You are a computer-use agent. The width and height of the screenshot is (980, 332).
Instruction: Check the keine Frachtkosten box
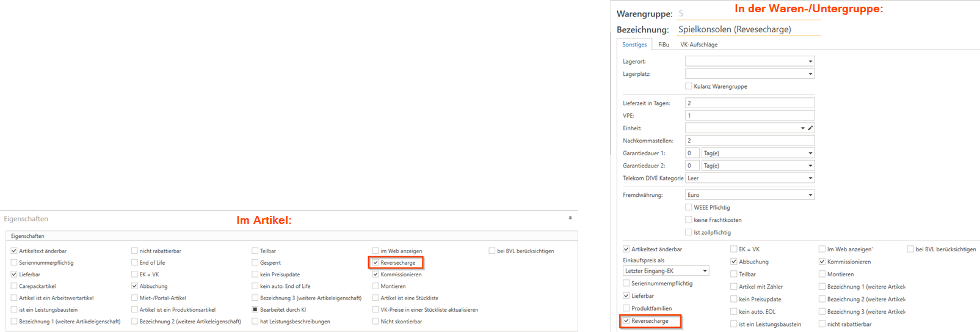click(689, 220)
